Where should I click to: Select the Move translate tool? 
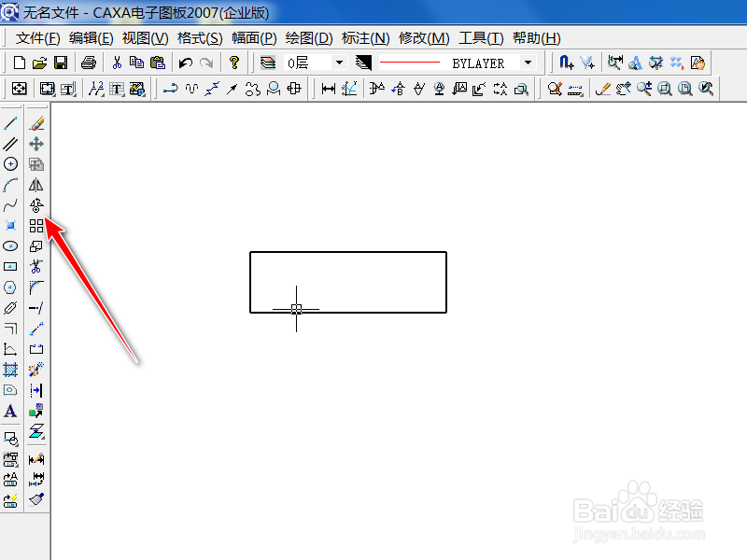[36, 144]
